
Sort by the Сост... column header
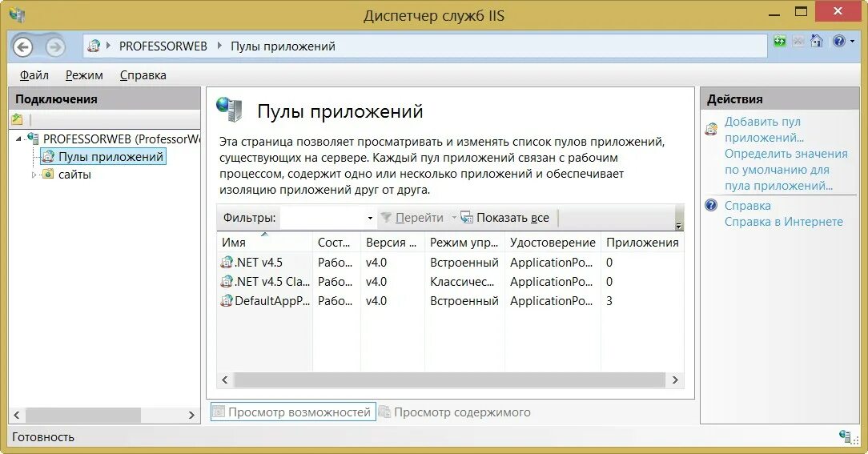click(336, 243)
